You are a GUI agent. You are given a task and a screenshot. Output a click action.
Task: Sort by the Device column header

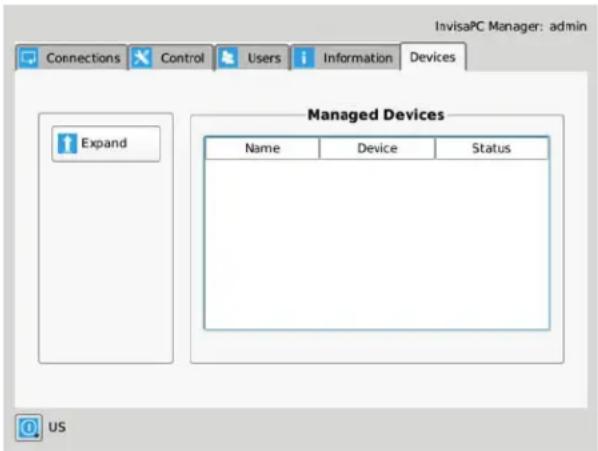click(x=377, y=148)
